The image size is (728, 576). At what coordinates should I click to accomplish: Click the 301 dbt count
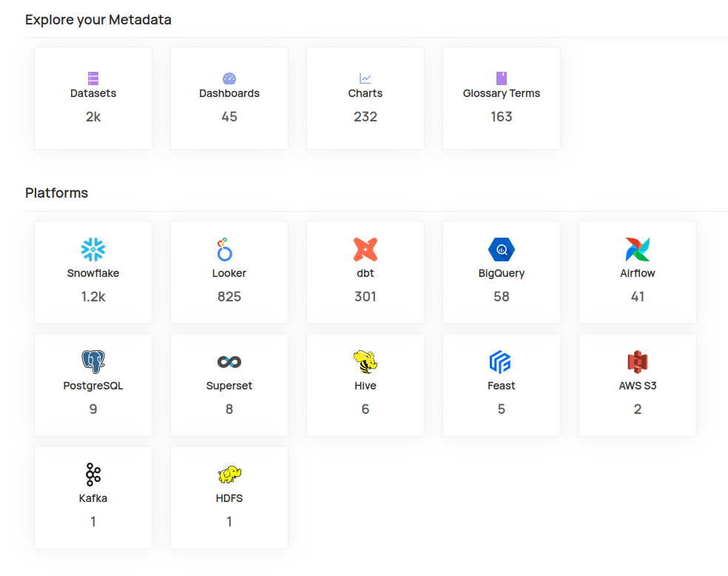pos(365,296)
